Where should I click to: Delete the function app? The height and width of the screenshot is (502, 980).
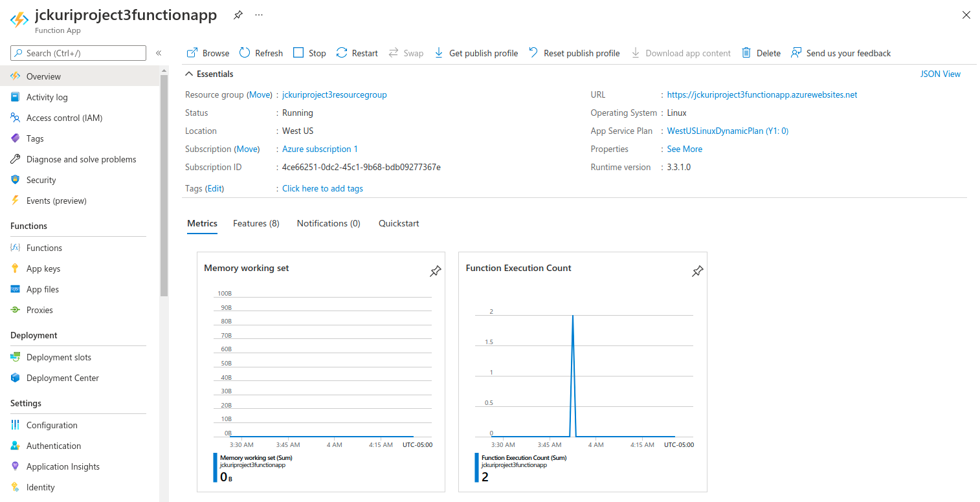click(761, 53)
